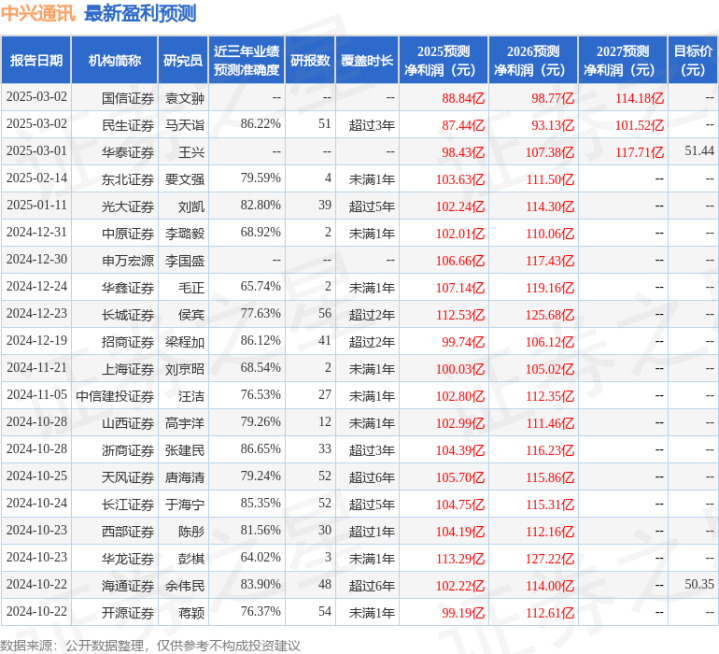Click the 近三年业绩预测准确度 column header
This screenshot has width=719, height=654.
[247, 61]
